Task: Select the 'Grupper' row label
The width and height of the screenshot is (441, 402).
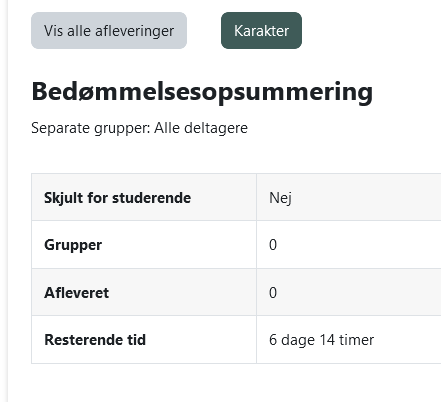Action: pyautogui.click(x=73, y=245)
